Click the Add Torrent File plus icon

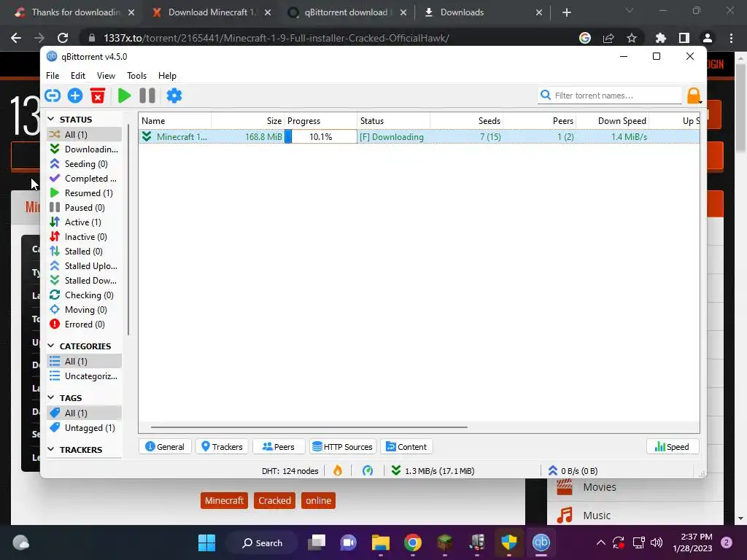pyautogui.click(x=75, y=96)
